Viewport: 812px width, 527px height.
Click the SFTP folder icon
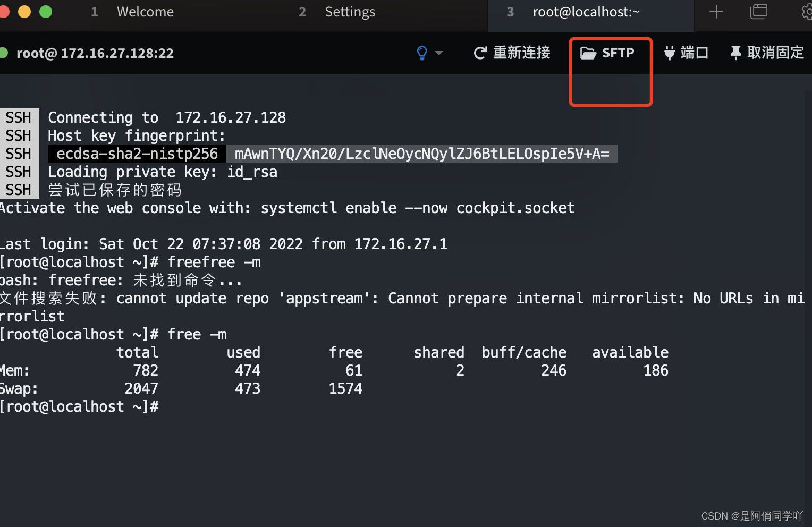588,53
